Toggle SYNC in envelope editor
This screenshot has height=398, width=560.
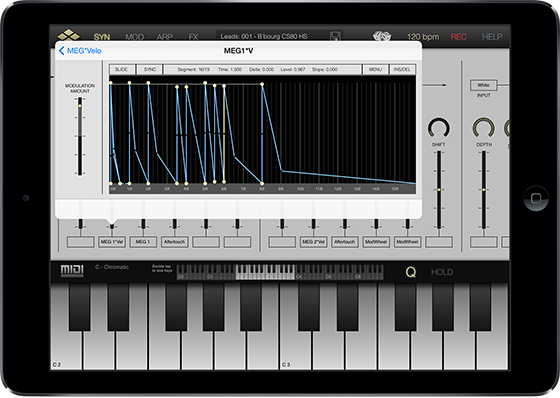150,69
